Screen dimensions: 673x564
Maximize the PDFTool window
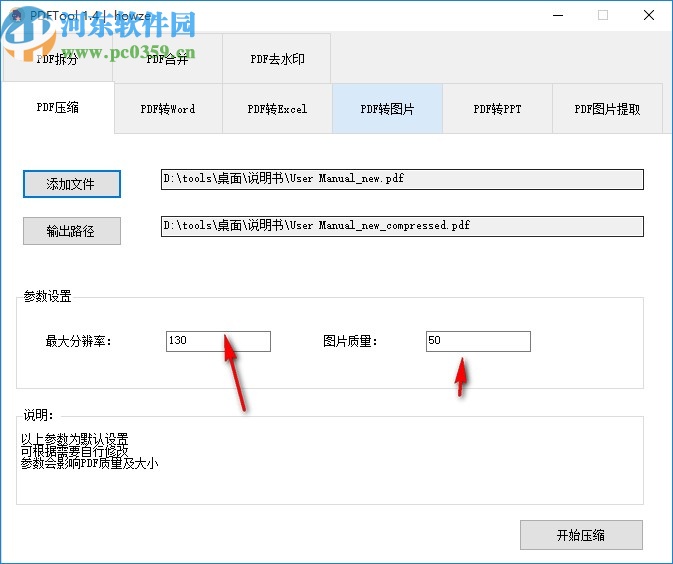tap(603, 15)
